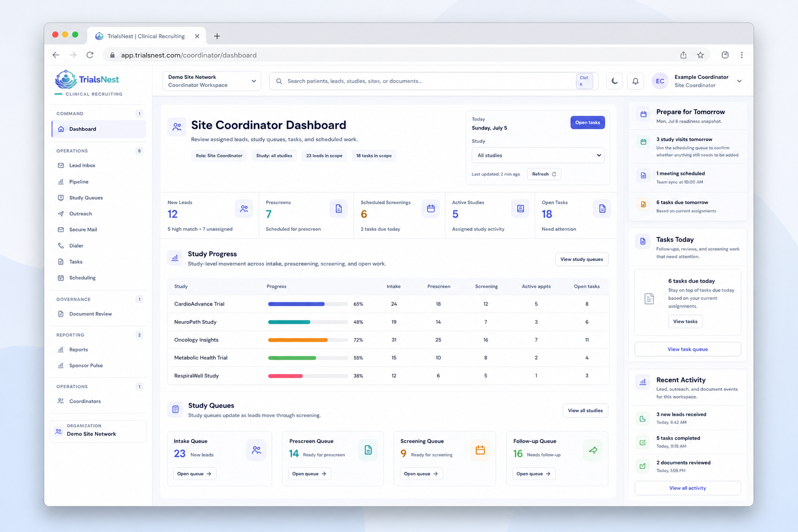Click the Coordinators people icon
This screenshot has height=532, width=798.
61,401
